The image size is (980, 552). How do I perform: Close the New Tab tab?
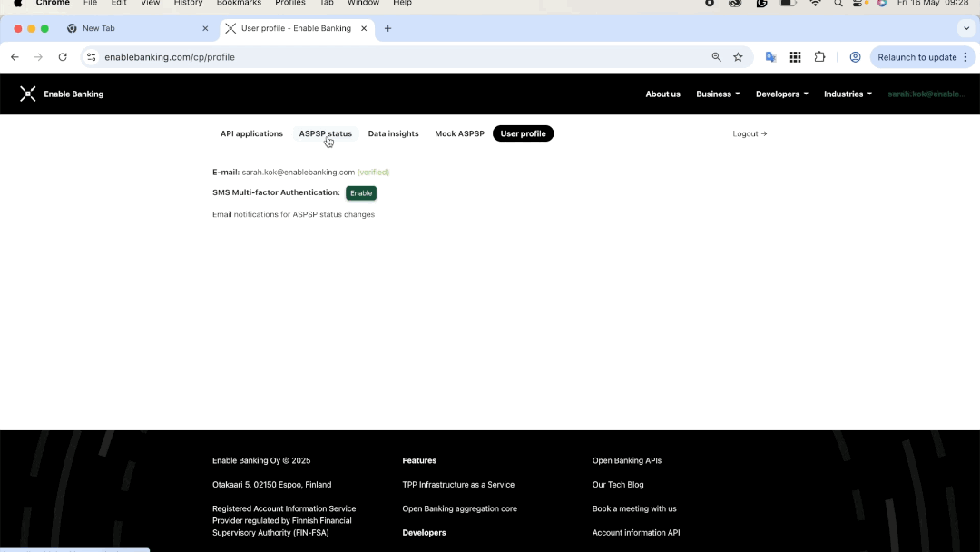pos(205,28)
